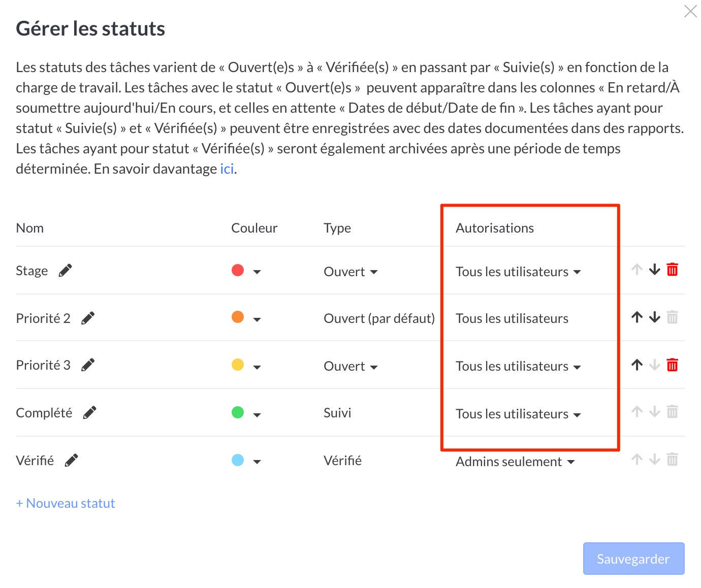Open Admins seulement permissions dropdown
Screen dimensions: 701x588
(515, 462)
